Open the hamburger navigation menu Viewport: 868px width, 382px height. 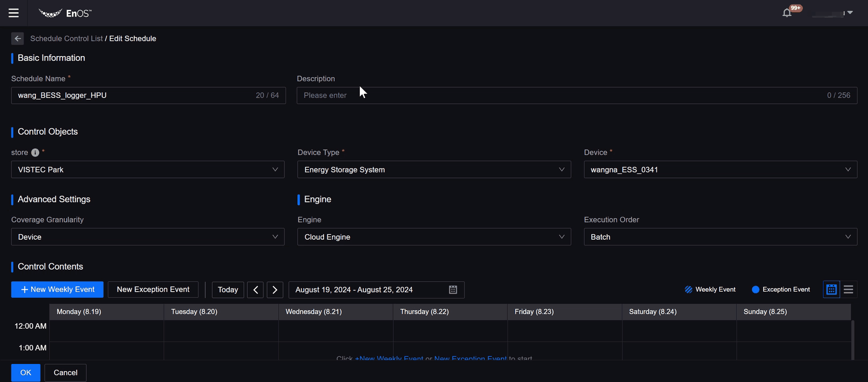(14, 13)
